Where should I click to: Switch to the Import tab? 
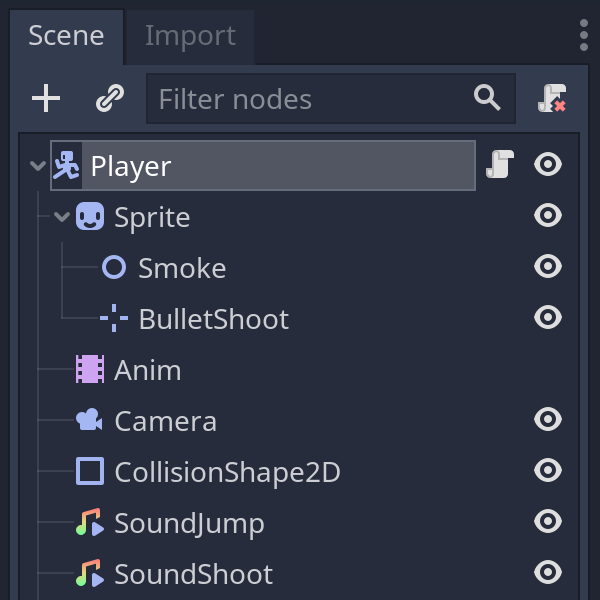coord(190,36)
